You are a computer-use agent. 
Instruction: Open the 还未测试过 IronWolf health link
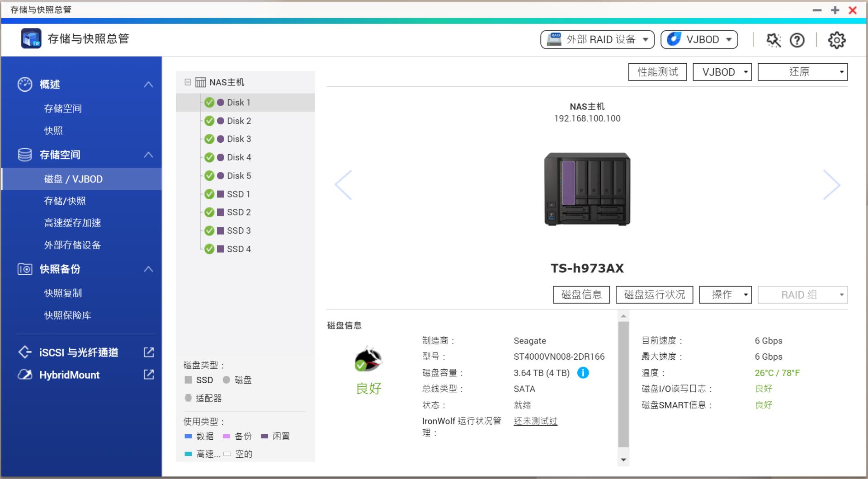(x=535, y=421)
